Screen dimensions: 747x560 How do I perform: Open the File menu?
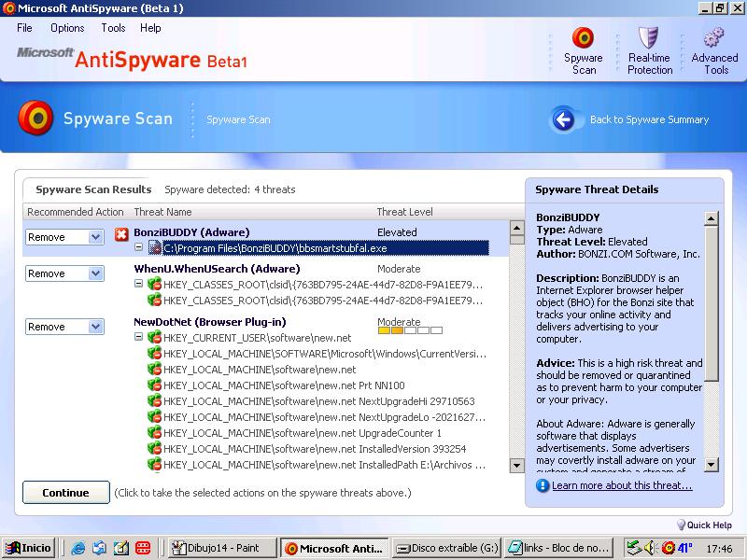(24, 28)
